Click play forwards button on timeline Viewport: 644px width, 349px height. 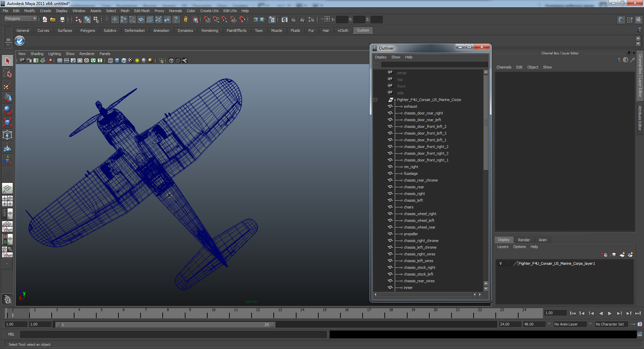coord(610,313)
